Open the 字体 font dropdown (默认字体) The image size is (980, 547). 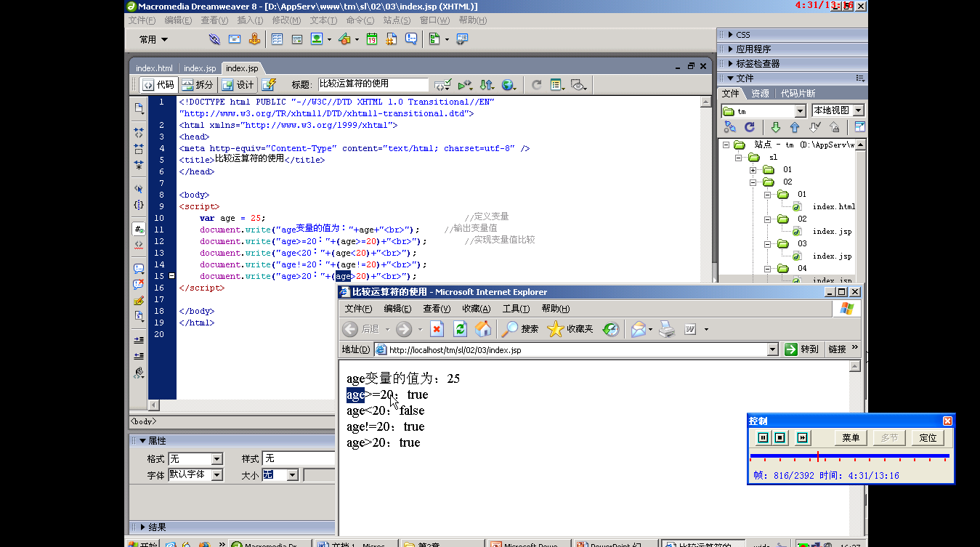[216, 474]
